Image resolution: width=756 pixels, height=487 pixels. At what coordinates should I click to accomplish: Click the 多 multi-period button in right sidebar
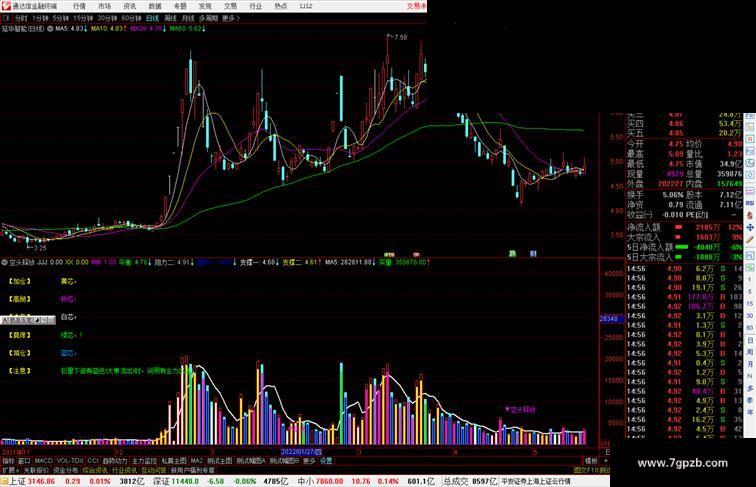click(750, 388)
